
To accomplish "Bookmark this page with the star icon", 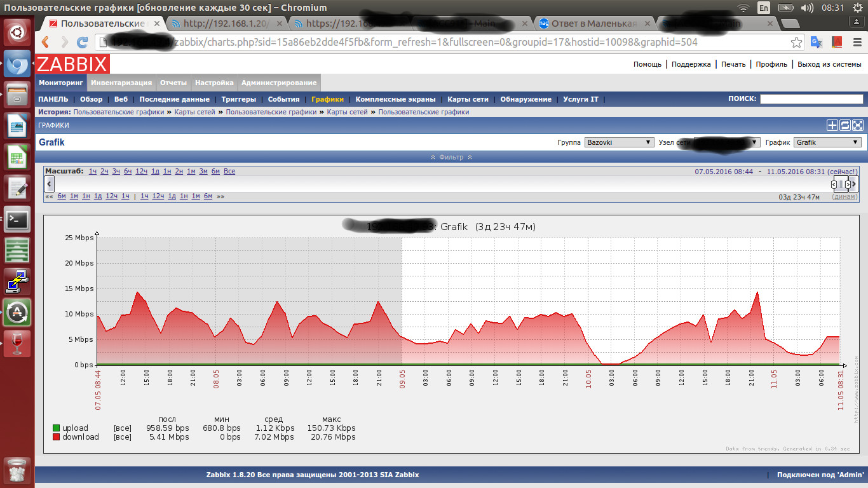I will pos(796,43).
